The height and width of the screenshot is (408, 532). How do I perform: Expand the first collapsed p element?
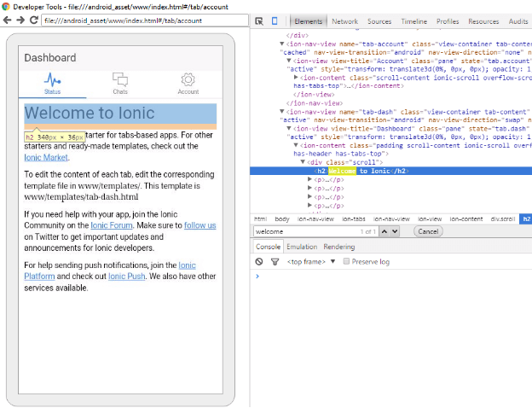point(310,180)
